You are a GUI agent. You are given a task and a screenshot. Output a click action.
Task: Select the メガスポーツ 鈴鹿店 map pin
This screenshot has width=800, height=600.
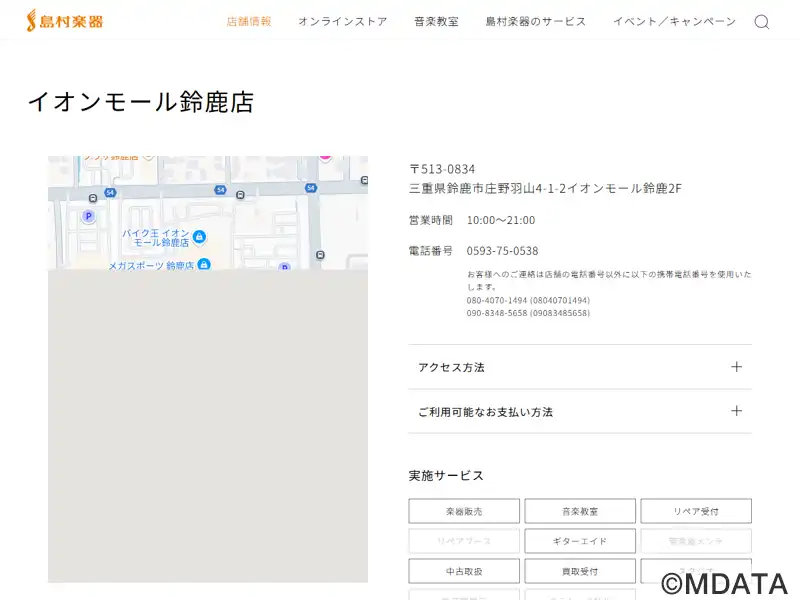coord(204,264)
